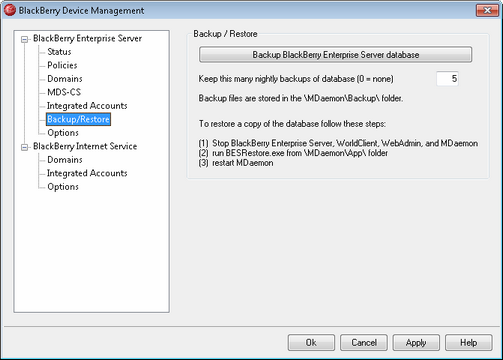Open the Status page
This screenshot has width=503, height=360.
(59, 52)
